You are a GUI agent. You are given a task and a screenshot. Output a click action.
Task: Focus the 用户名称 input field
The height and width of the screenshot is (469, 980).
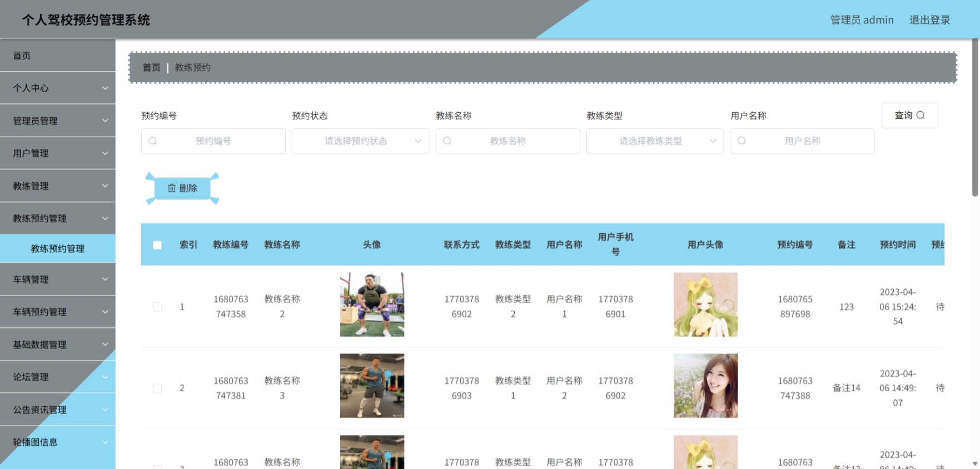pos(802,141)
